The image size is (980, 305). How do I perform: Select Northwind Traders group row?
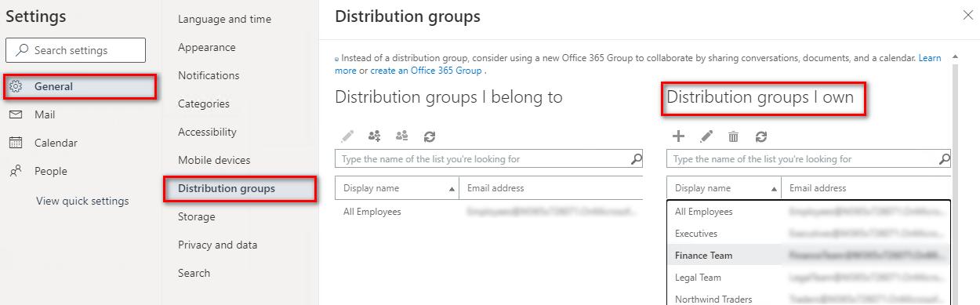(x=808, y=298)
